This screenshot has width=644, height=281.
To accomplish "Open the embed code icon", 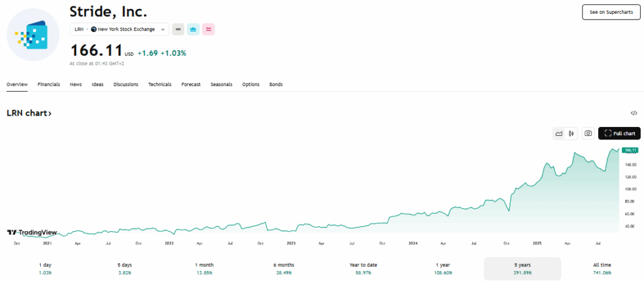I will click(634, 113).
